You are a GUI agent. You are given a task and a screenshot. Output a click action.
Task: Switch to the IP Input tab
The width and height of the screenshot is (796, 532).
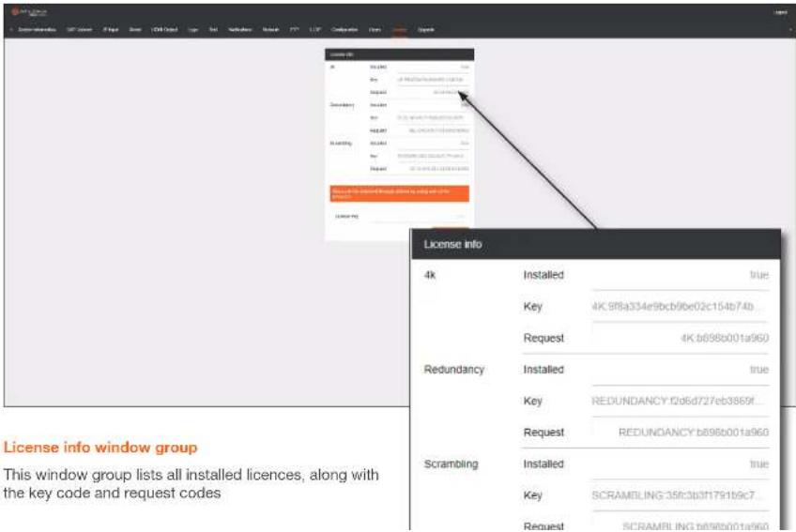click(111, 29)
